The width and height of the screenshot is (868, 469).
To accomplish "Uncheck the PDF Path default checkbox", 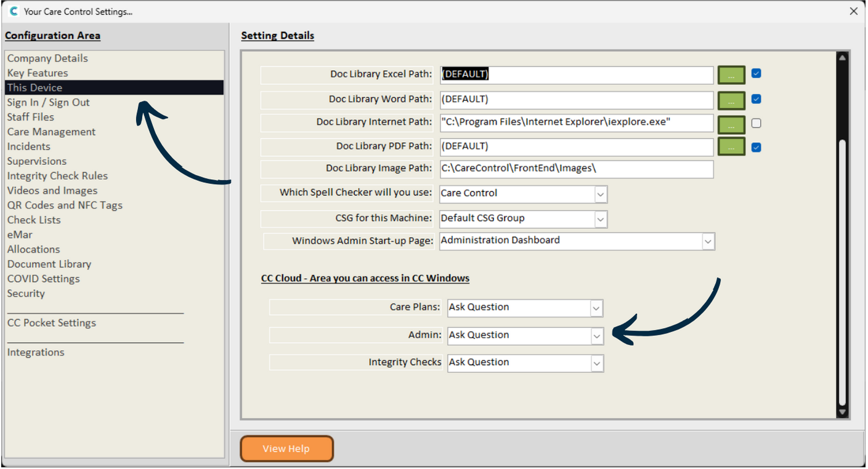I will click(756, 147).
